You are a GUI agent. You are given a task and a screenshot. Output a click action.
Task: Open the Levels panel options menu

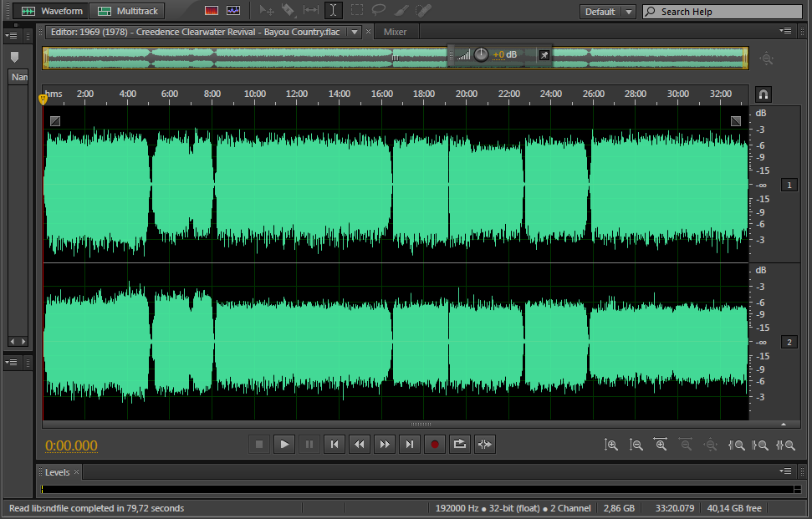click(785, 471)
